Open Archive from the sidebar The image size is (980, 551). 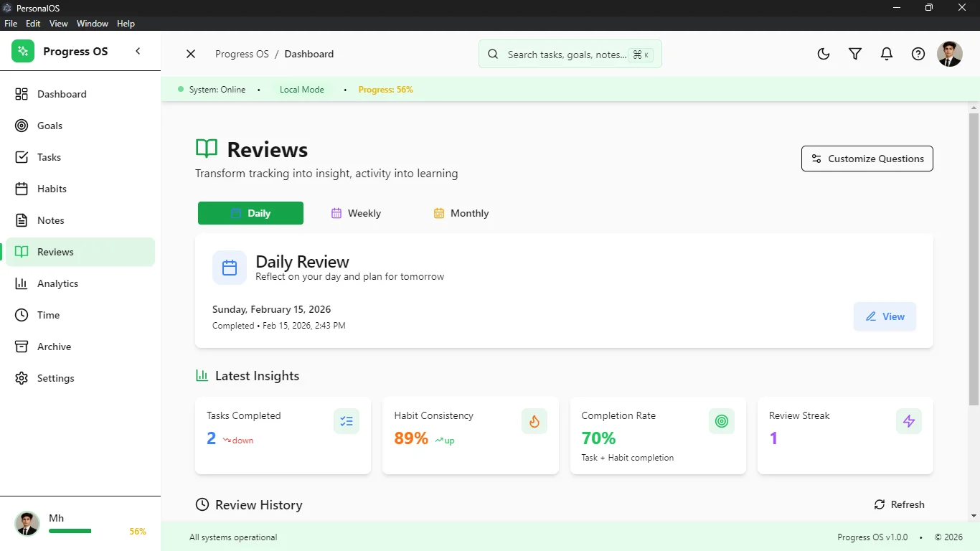click(80, 347)
